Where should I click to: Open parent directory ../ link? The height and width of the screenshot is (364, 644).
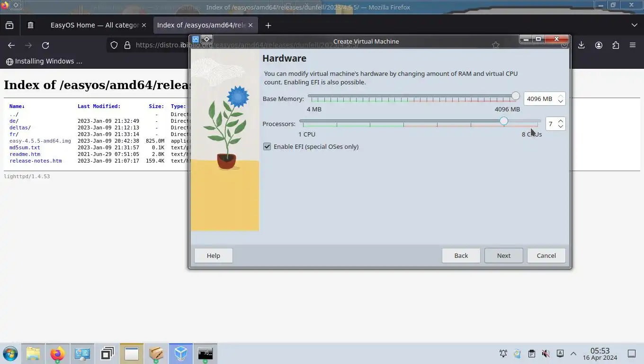(14, 114)
